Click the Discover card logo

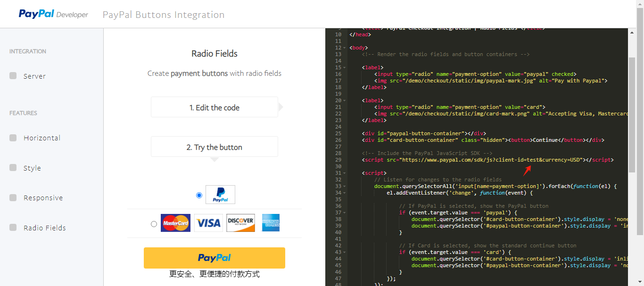click(241, 223)
